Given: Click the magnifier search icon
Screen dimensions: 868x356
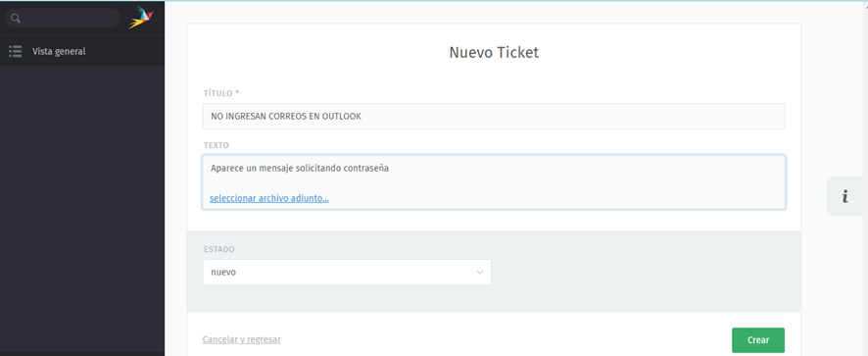Looking at the screenshot, I should pyautogui.click(x=16, y=19).
